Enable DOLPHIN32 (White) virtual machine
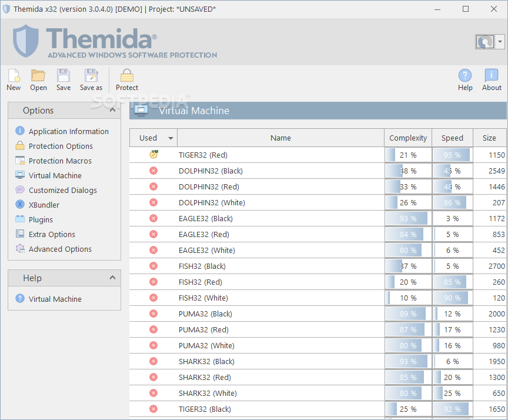Viewport: 508px width, 420px height. [x=153, y=202]
